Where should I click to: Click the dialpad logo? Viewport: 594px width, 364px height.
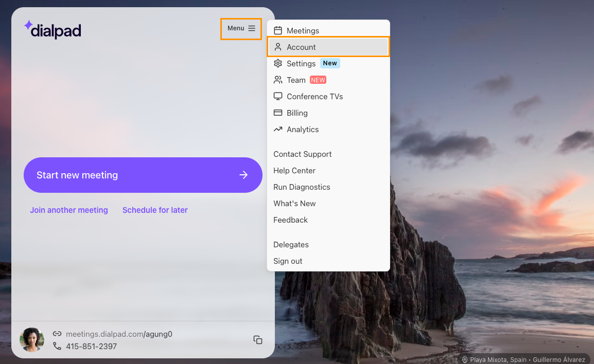(x=53, y=29)
